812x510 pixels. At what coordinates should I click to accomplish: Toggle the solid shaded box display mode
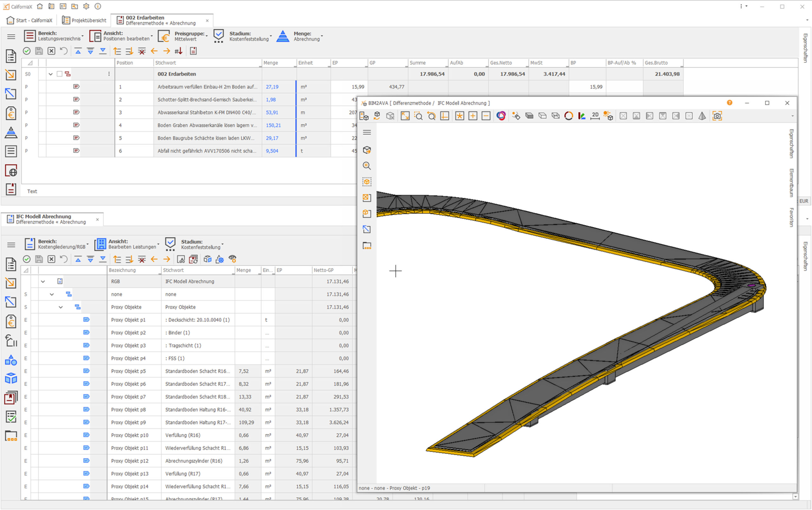pyautogui.click(x=529, y=116)
